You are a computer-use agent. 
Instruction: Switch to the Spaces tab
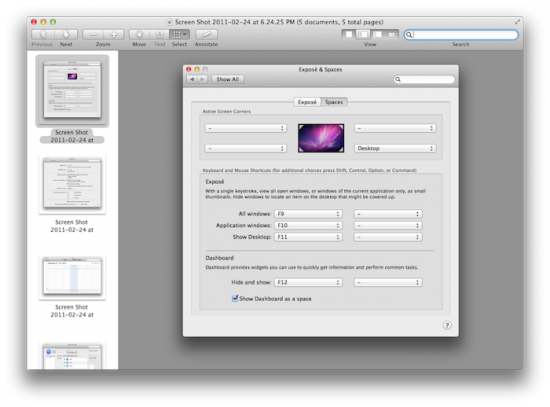[334, 102]
